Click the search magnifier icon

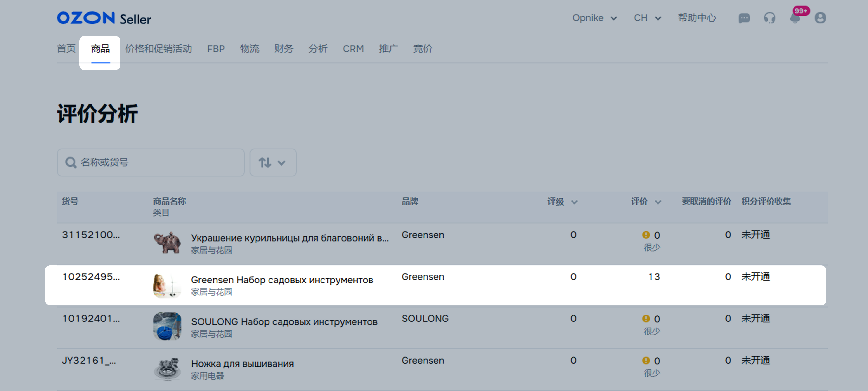tap(71, 162)
